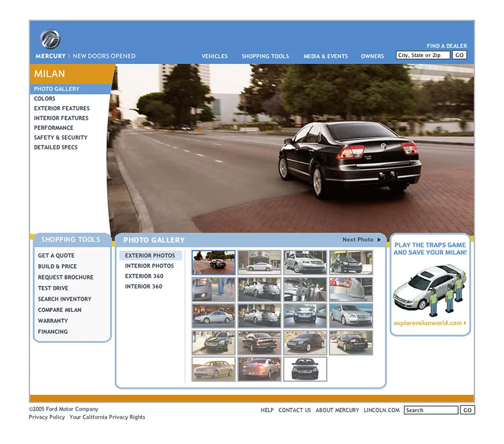504x444 pixels.
Task: Open Build & Price tool
Action: (x=57, y=267)
